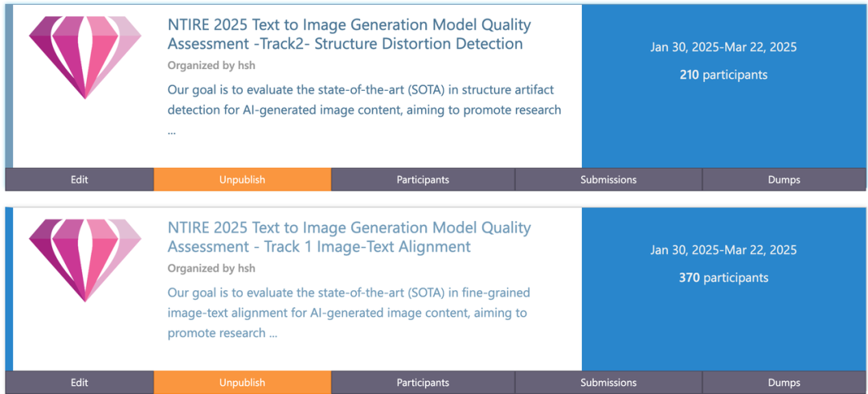Unpublish the Track 1 Image-Text Alignment competition
The height and width of the screenshot is (394, 868).
(x=242, y=383)
